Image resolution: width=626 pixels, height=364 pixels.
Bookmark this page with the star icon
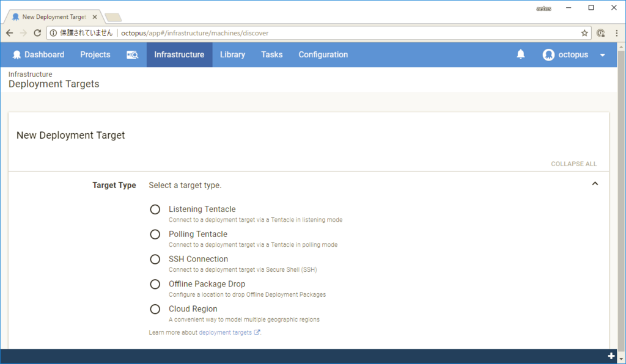tap(584, 33)
